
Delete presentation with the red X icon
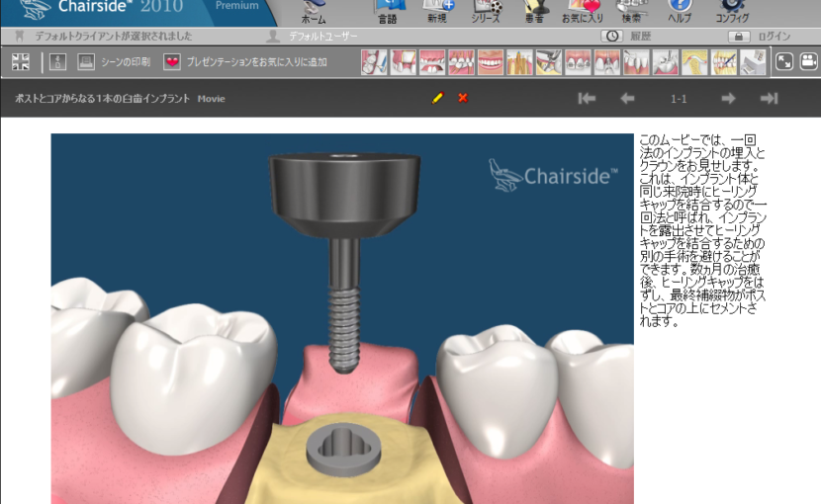tap(462, 98)
